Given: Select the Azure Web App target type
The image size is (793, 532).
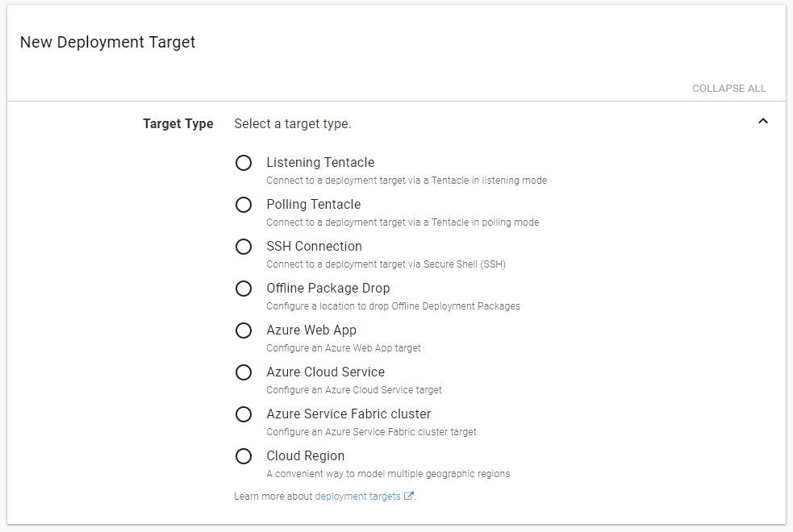Looking at the screenshot, I should pos(244,330).
